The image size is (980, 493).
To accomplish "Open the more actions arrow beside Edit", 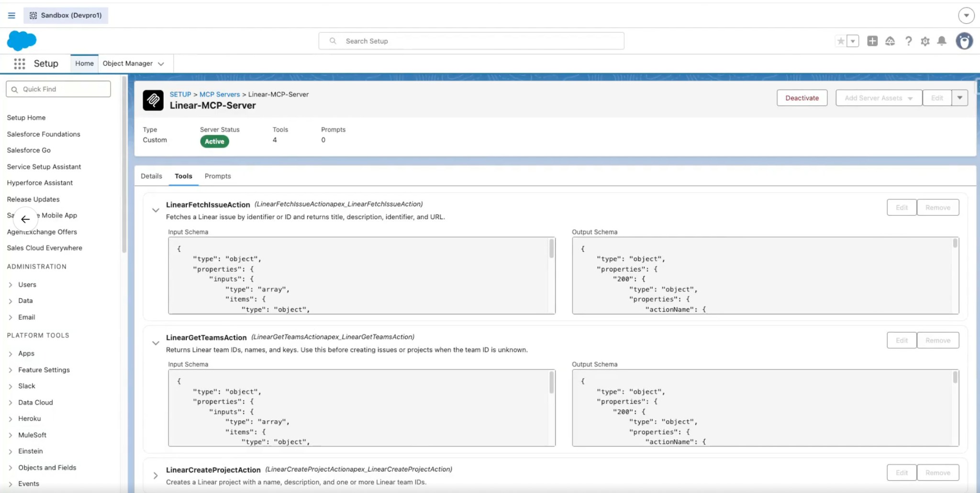I will pos(960,98).
